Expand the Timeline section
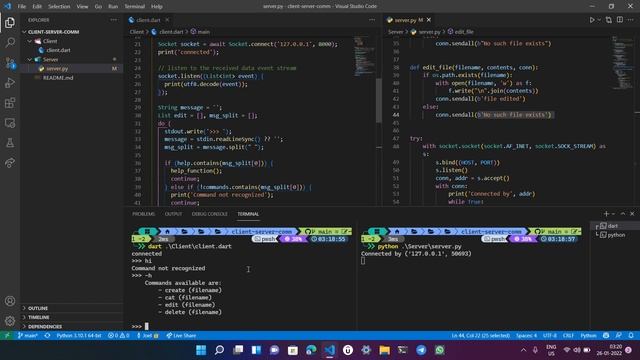 [x=71, y=317]
